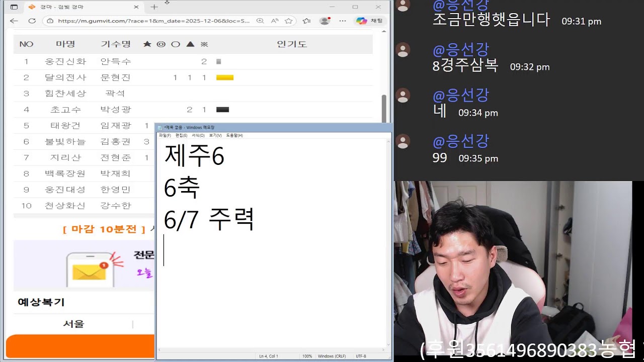Click the @응선강 name above 8경주삼복
The height and width of the screenshot is (362, 644).
(x=461, y=49)
